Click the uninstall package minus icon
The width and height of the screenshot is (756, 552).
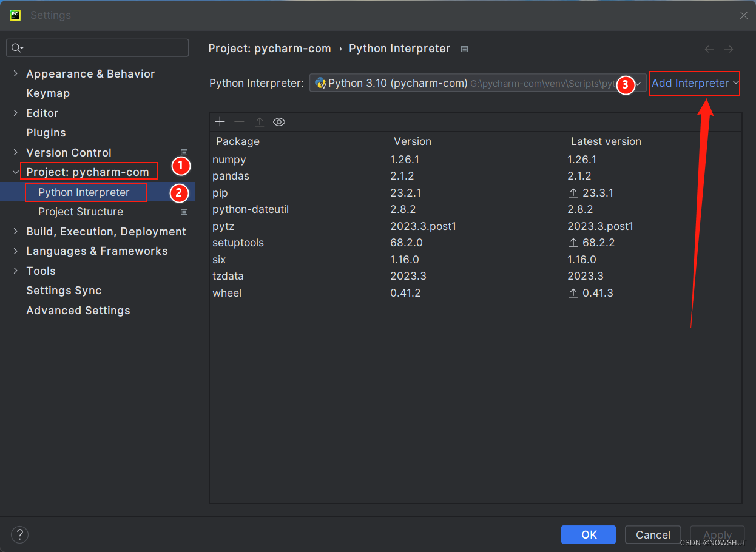click(239, 122)
